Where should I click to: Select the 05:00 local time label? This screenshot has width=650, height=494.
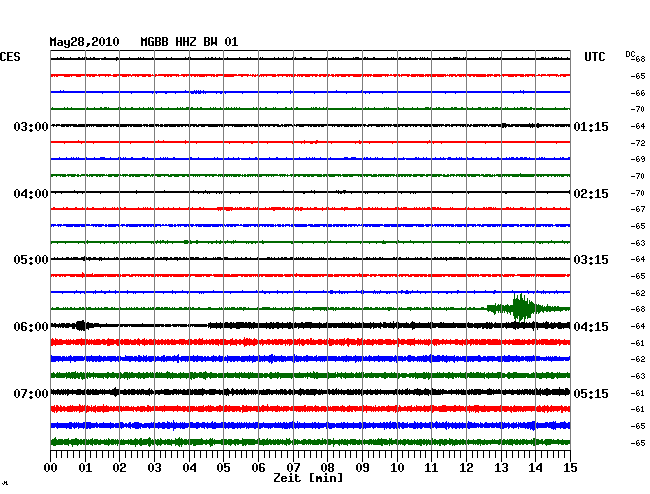pos(31,260)
